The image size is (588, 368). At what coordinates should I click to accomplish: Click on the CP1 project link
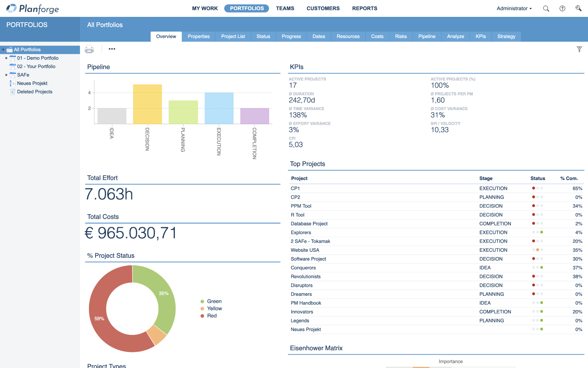(296, 188)
